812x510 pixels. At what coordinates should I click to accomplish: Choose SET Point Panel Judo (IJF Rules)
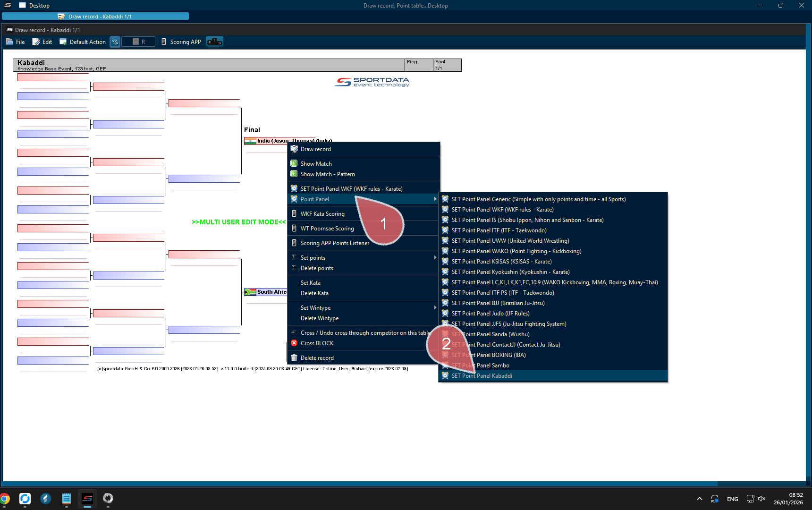click(491, 314)
